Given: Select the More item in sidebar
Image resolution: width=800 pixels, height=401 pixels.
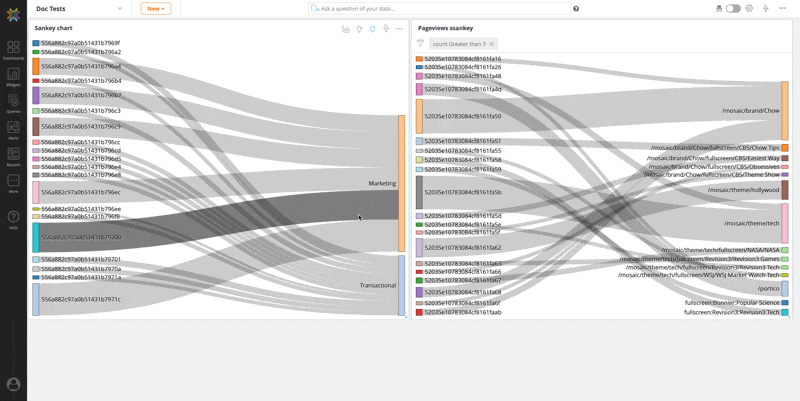Looking at the screenshot, I should coord(13,183).
